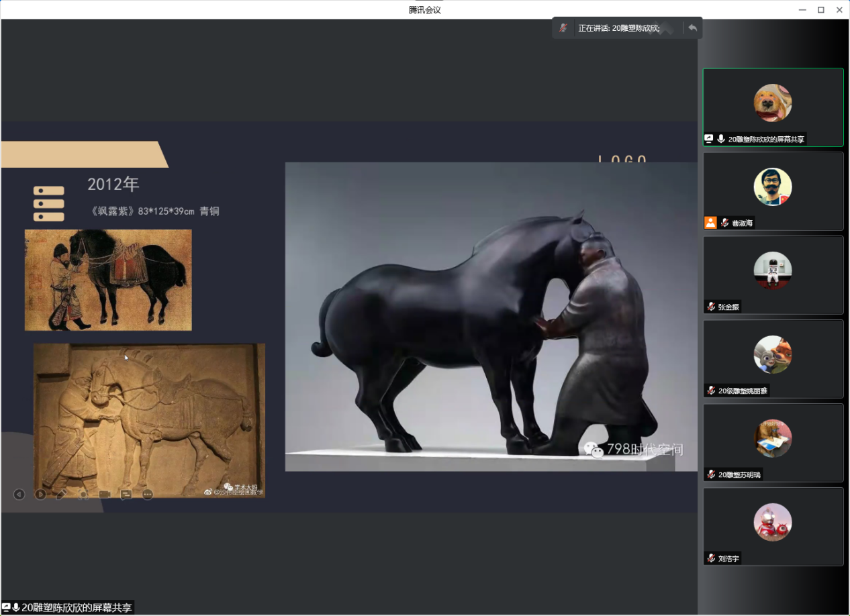Maximize the 腾讯会议 window
The width and height of the screenshot is (850, 616).
[x=820, y=9]
